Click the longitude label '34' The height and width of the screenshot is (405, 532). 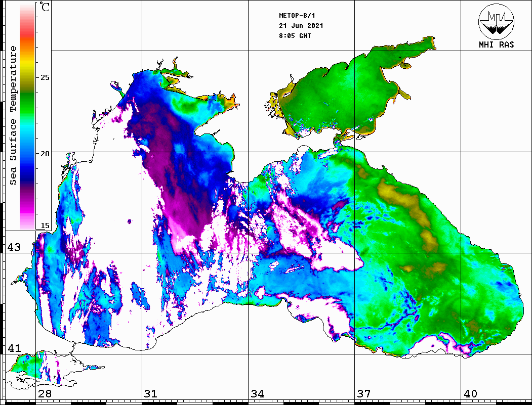click(x=258, y=394)
